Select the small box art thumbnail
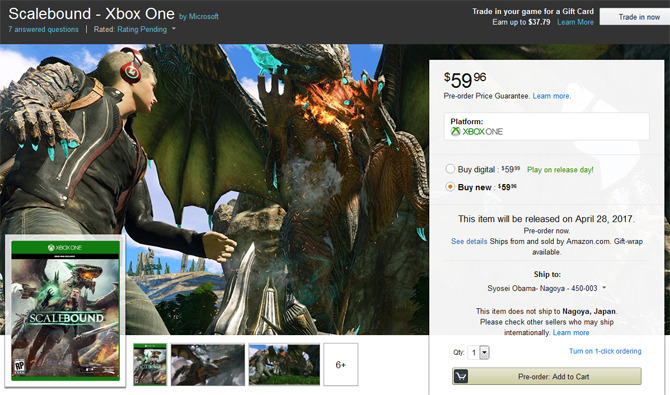 coord(150,365)
